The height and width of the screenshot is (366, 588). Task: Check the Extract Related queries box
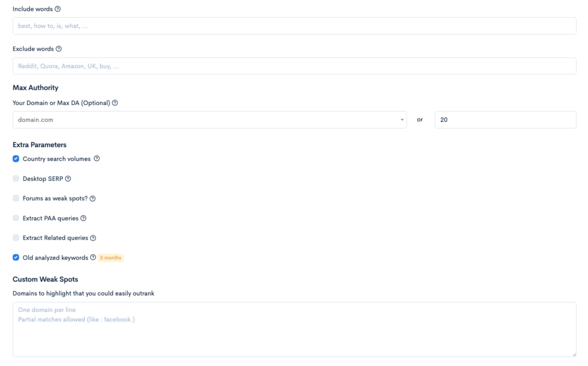16,238
